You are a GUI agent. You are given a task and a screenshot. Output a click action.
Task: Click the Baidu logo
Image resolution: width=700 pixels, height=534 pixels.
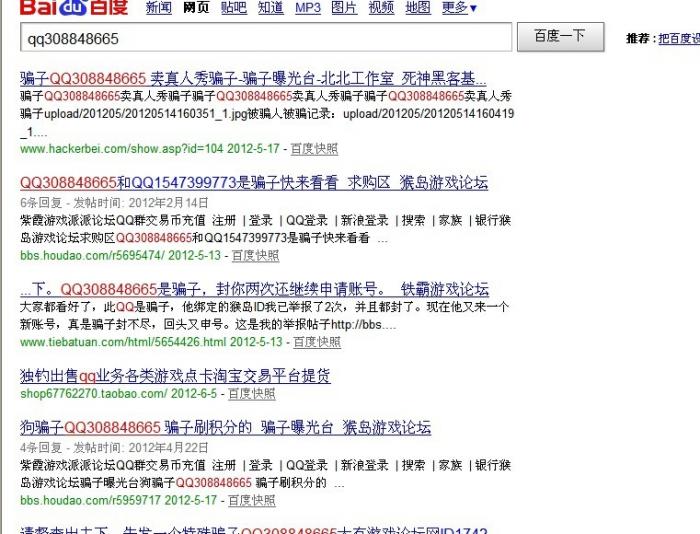[x=74, y=7]
